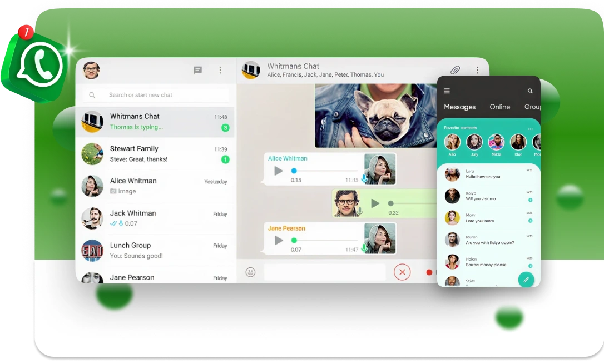Click the attach paperclip icon in chat header
The height and width of the screenshot is (364, 604).
pos(456,70)
